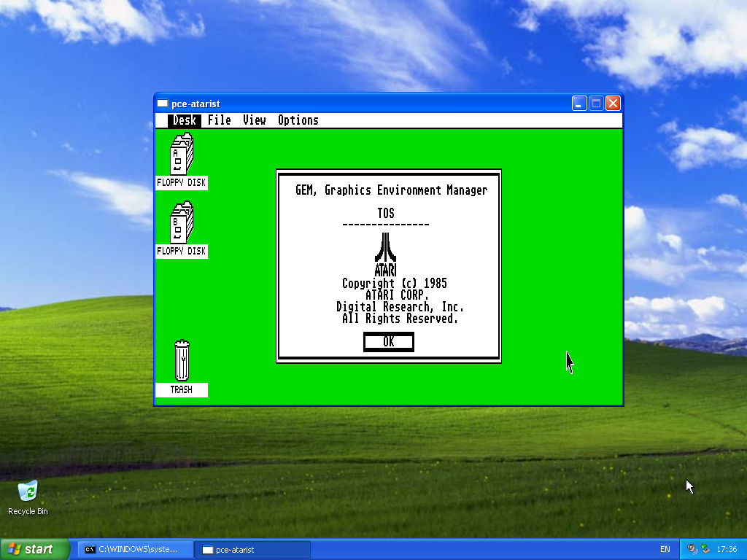Click the 'ATARI CORP.' text line

398,295
